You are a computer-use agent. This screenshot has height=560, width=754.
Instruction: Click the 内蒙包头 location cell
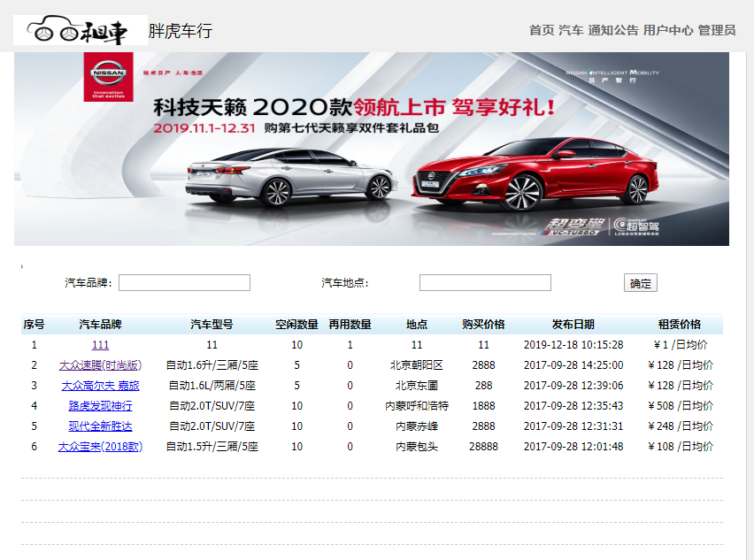(x=417, y=447)
